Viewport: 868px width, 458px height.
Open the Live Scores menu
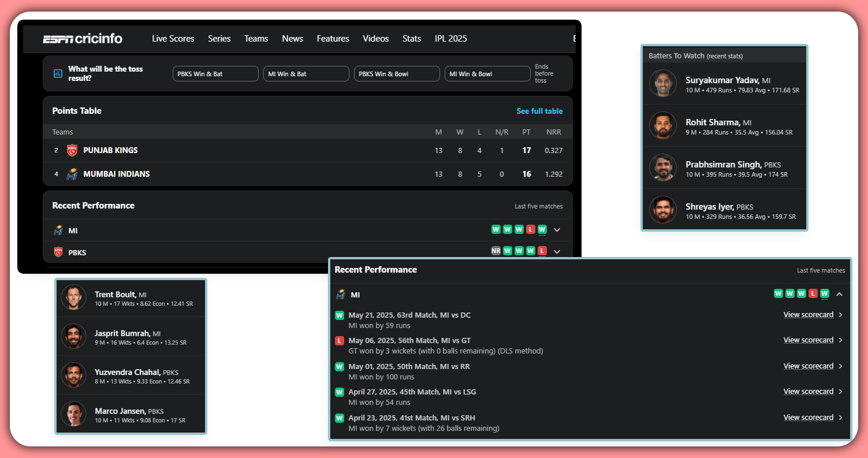tap(173, 39)
